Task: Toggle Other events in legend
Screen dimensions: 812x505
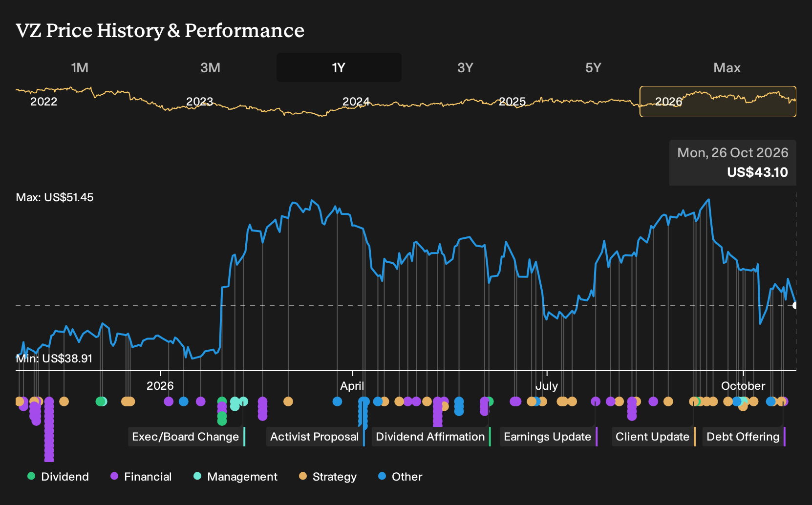Action: point(400,477)
